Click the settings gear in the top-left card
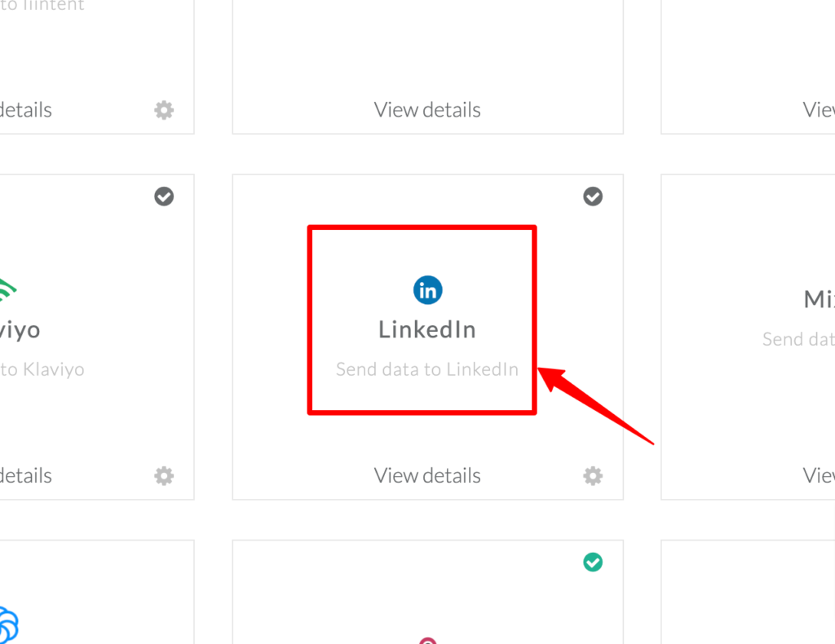Image resolution: width=835 pixels, height=644 pixels. pyautogui.click(x=164, y=110)
